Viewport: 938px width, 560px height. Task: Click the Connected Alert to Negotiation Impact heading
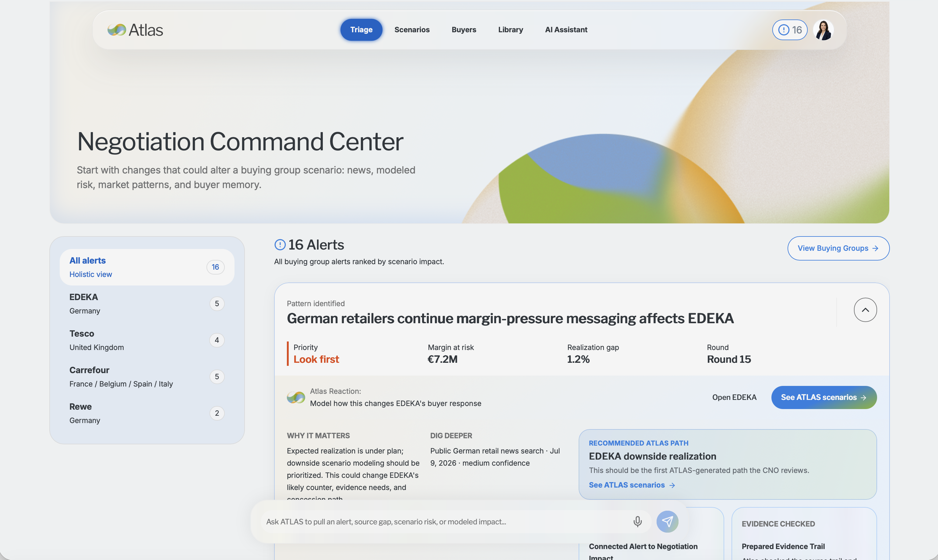pyautogui.click(x=643, y=551)
